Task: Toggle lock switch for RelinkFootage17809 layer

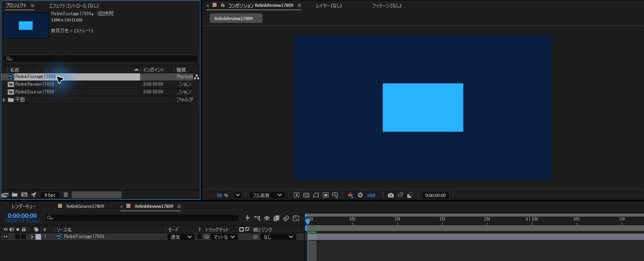Action: (x=24, y=237)
